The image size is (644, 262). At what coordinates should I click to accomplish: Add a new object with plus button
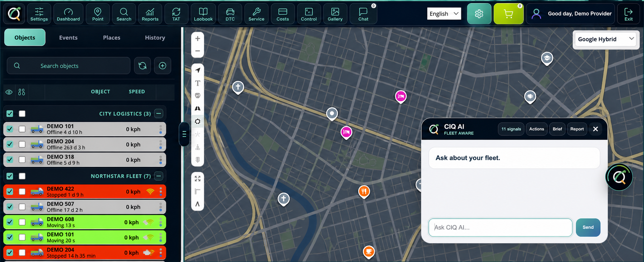[x=162, y=66]
